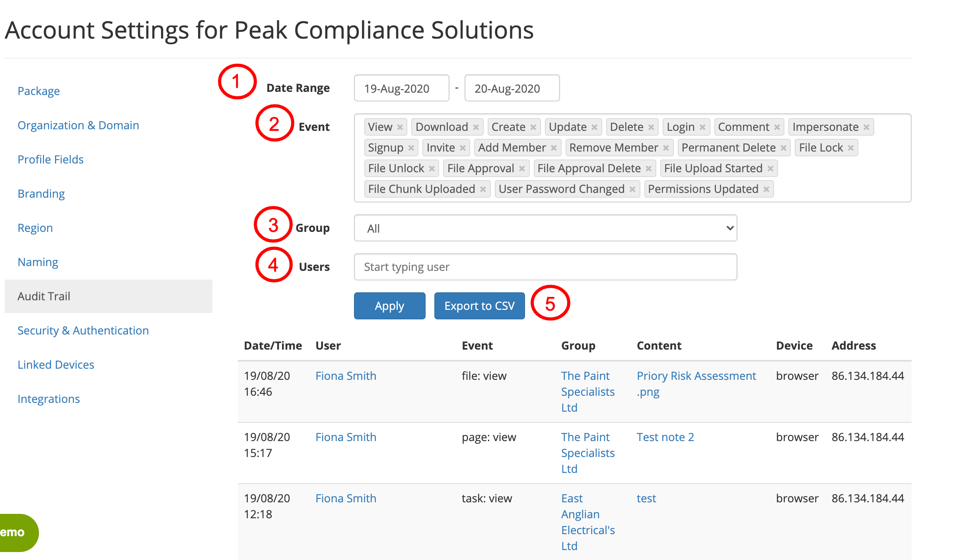Remove the User Password Changed tag

coord(632,189)
